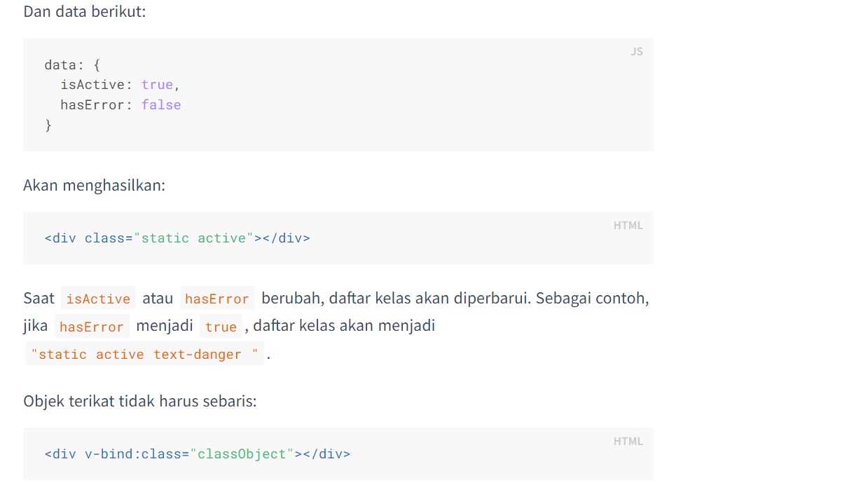This screenshot has height=485, width=868.
Task: Click the v-bind:class attribute in code
Action: point(133,453)
